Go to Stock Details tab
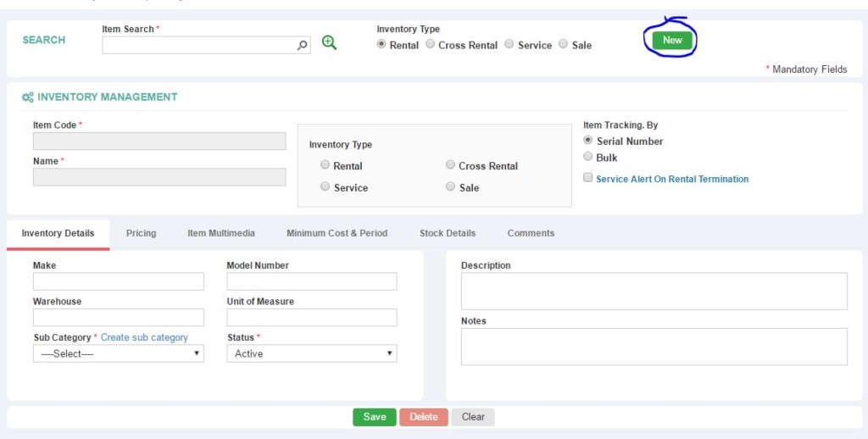The width and height of the screenshot is (868, 439). (448, 233)
